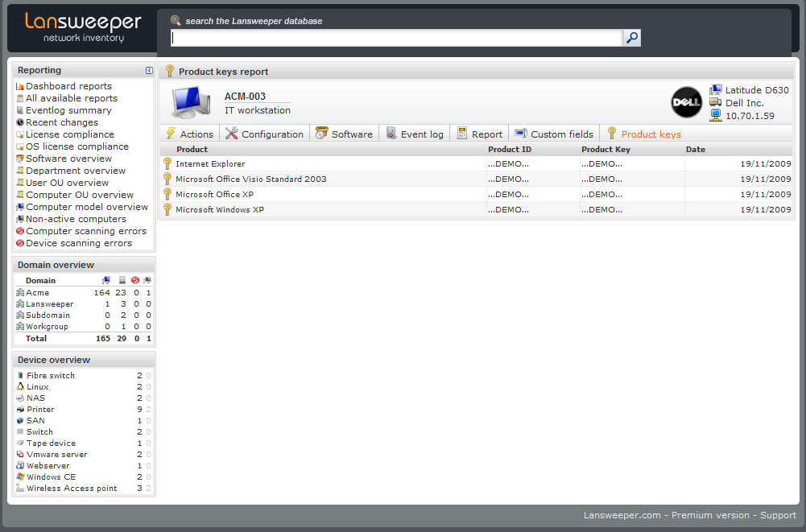This screenshot has height=532, width=806.
Task: Open OS license compliance report
Action: coord(77,146)
